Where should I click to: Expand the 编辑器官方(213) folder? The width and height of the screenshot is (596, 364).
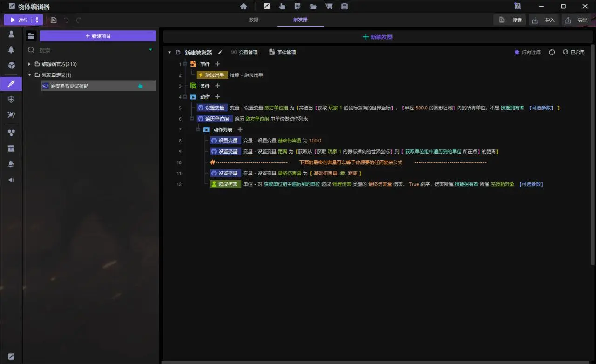(29, 64)
